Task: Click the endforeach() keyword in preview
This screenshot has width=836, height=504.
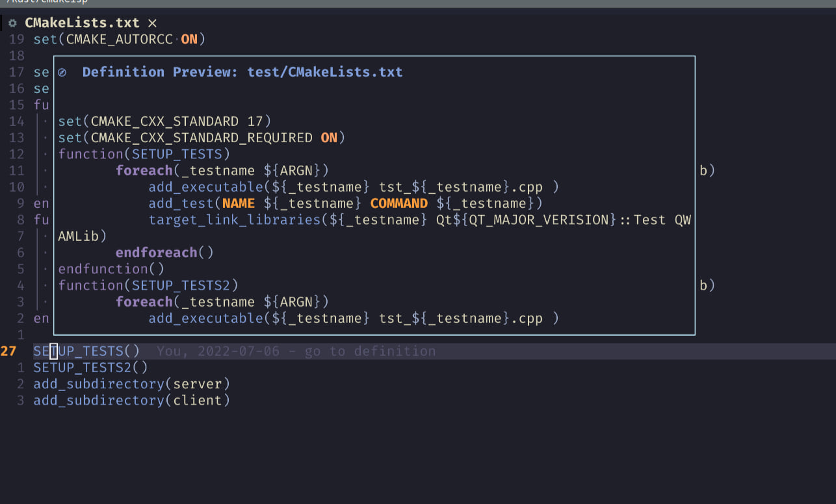Action: click(x=164, y=252)
